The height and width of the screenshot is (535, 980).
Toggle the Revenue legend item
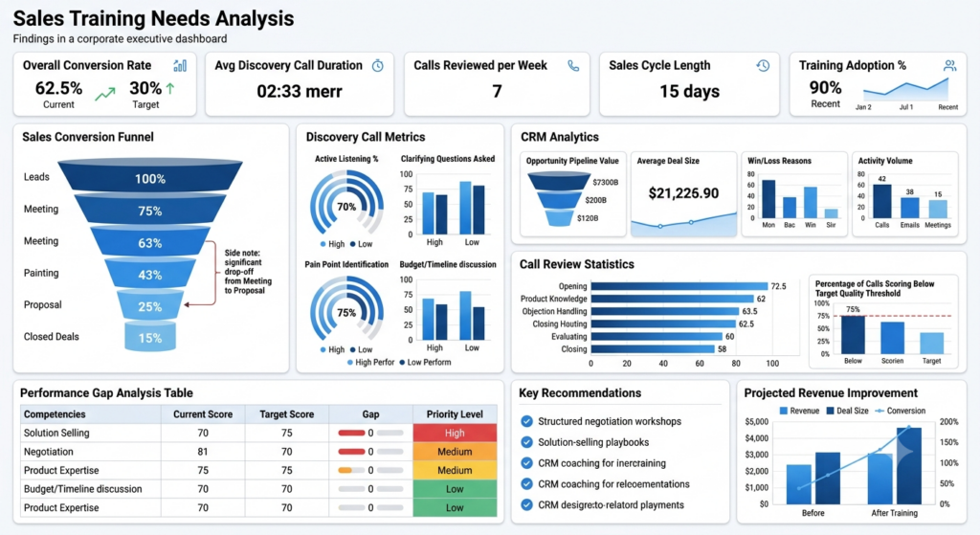click(799, 411)
